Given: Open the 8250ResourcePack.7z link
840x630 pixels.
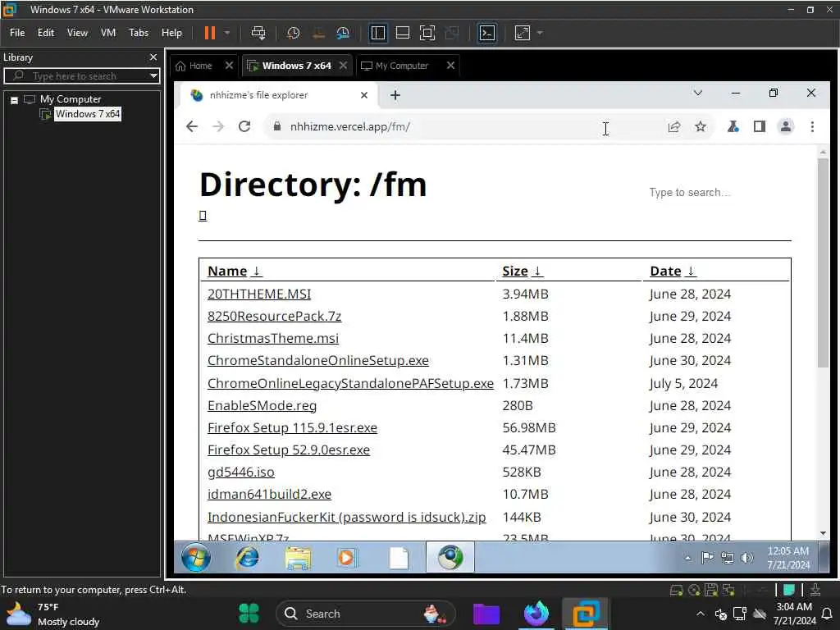Looking at the screenshot, I should [x=274, y=316].
